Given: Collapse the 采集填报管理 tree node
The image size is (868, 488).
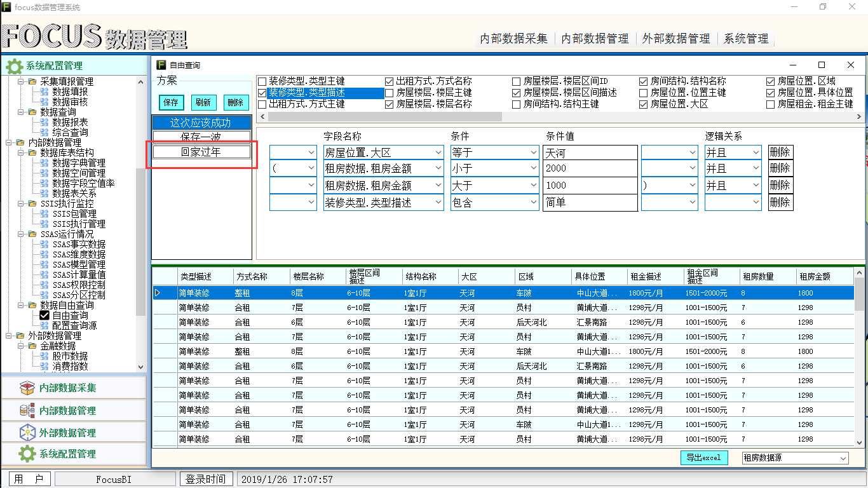Looking at the screenshot, I should (x=20, y=82).
